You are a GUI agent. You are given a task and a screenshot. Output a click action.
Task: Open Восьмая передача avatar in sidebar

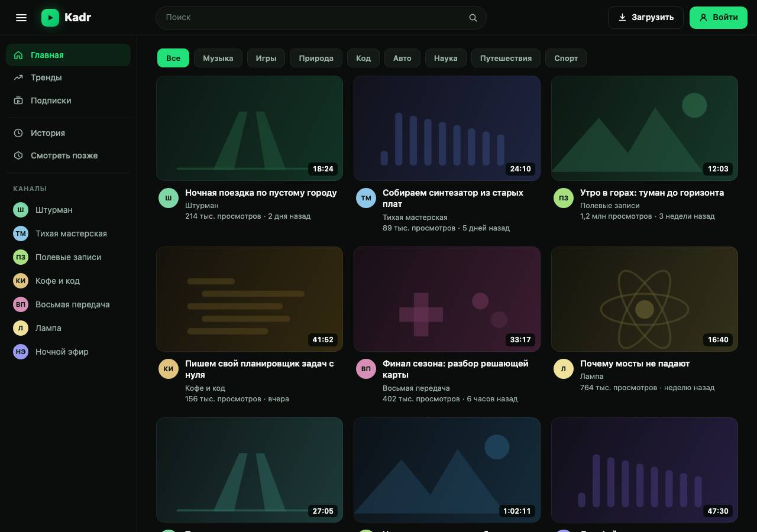(x=21, y=304)
